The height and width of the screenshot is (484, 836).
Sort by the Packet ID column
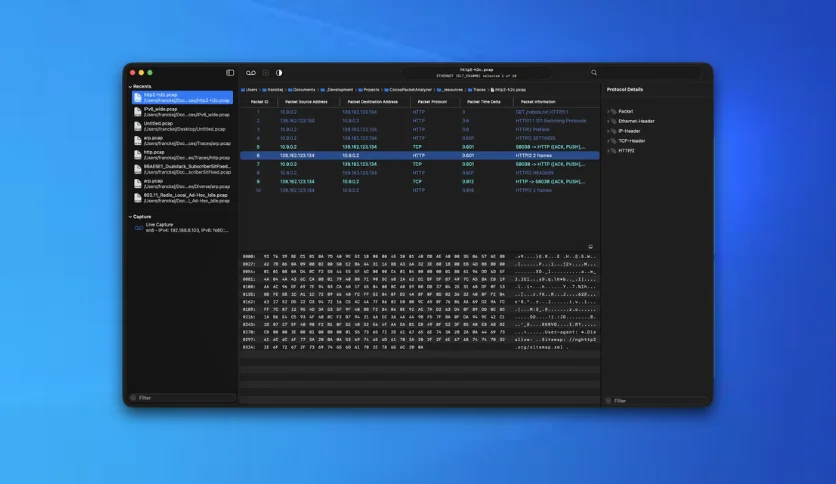pyautogui.click(x=260, y=102)
